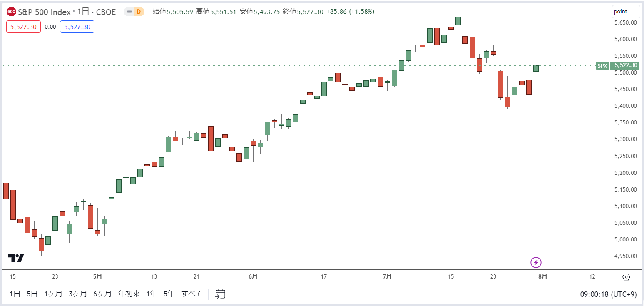Click the red S&P 500 symbol logo

click(x=12, y=12)
